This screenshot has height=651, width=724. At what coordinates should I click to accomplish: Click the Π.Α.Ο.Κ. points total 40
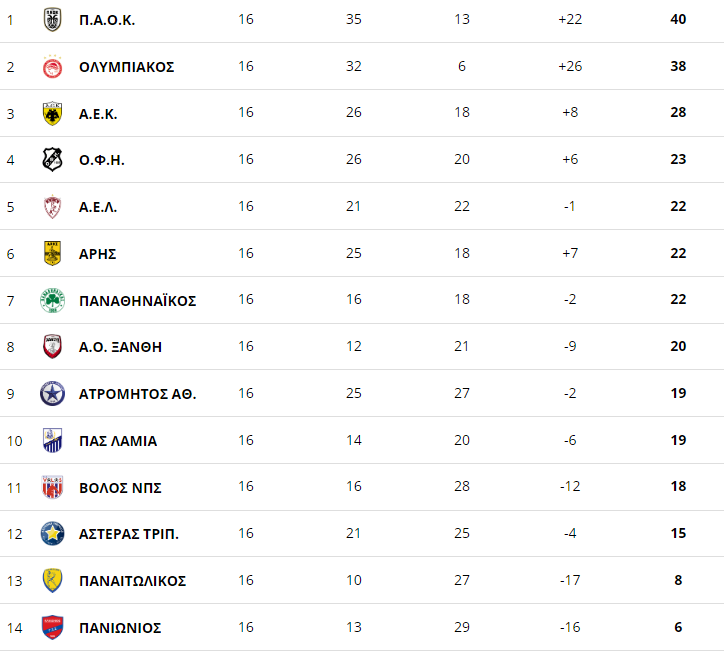pyautogui.click(x=678, y=19)
